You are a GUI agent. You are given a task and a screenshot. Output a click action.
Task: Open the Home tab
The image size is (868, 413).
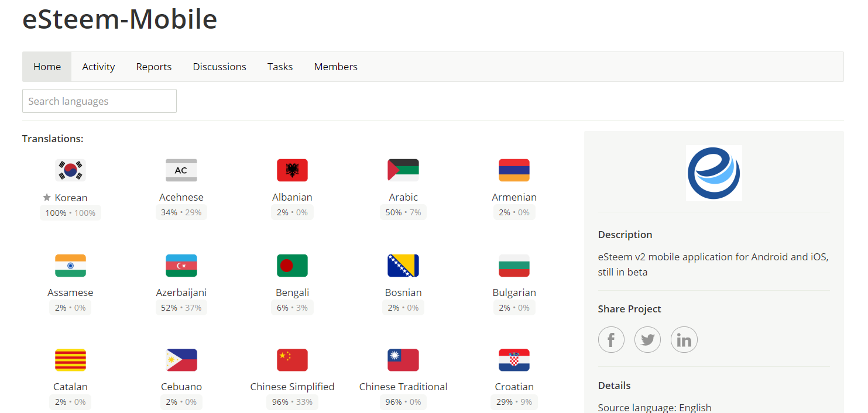pyautogui.click(x=47, y=67)
